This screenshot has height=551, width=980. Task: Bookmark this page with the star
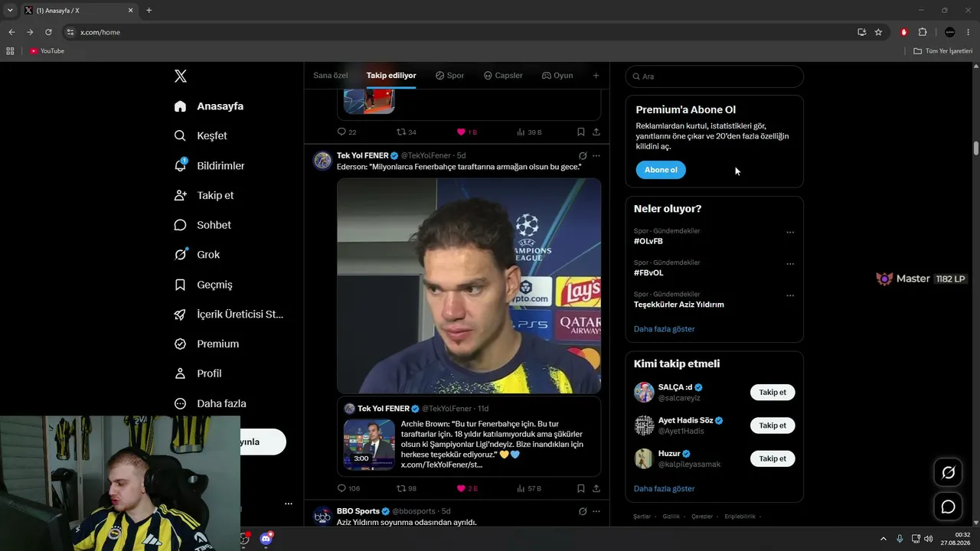(878, 32)
